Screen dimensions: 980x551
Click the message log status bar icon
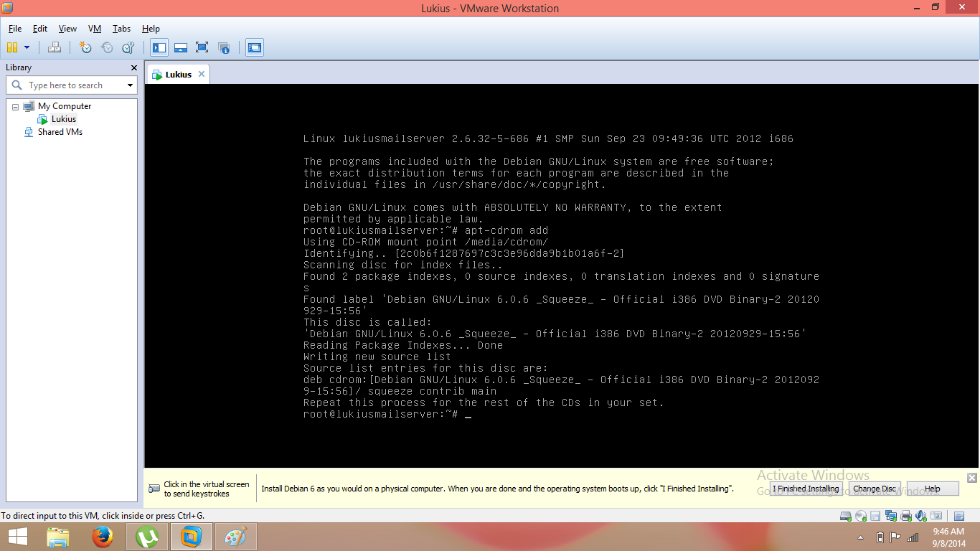pyautogui.click(x=959, y=516)
